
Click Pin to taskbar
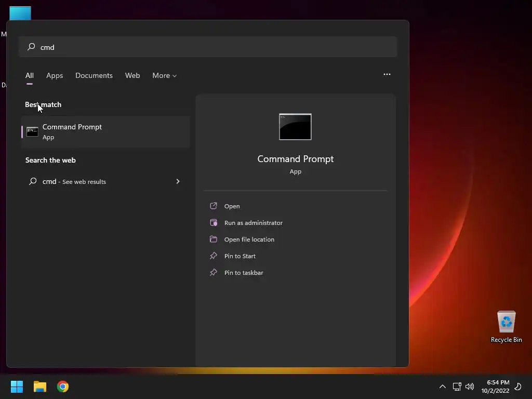click(x=244, y=273)
